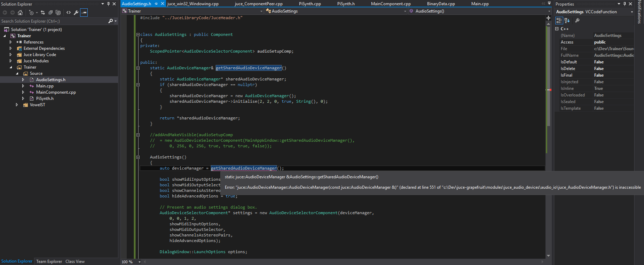The height and width of the screenshot is (265, 644).
Task: Open the Notifications side tab
Action: (639, 12)
